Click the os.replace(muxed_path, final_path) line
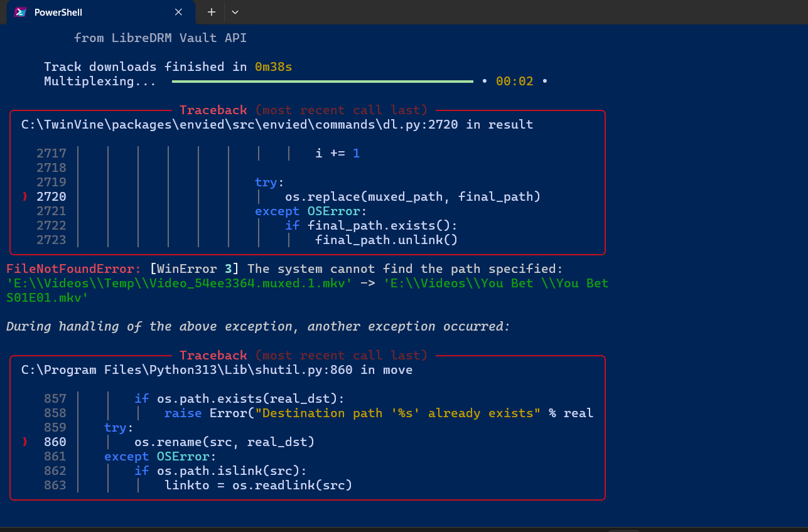 413,196
